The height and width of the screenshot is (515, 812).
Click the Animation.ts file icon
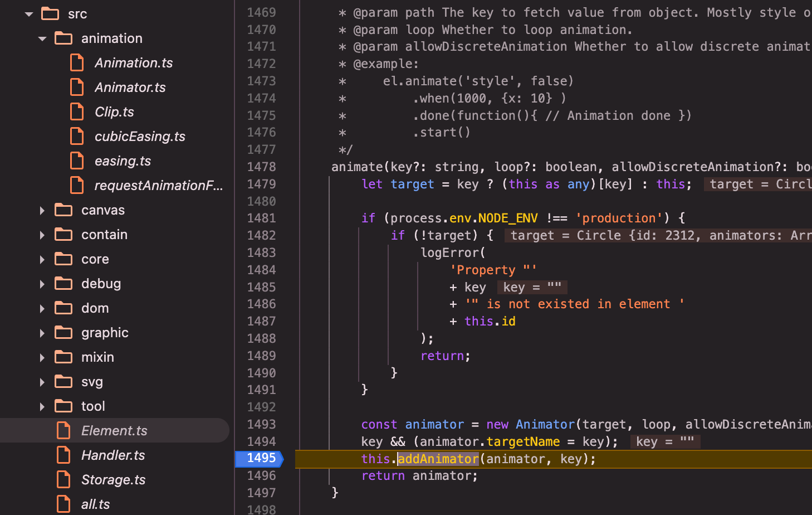point(77,63)
